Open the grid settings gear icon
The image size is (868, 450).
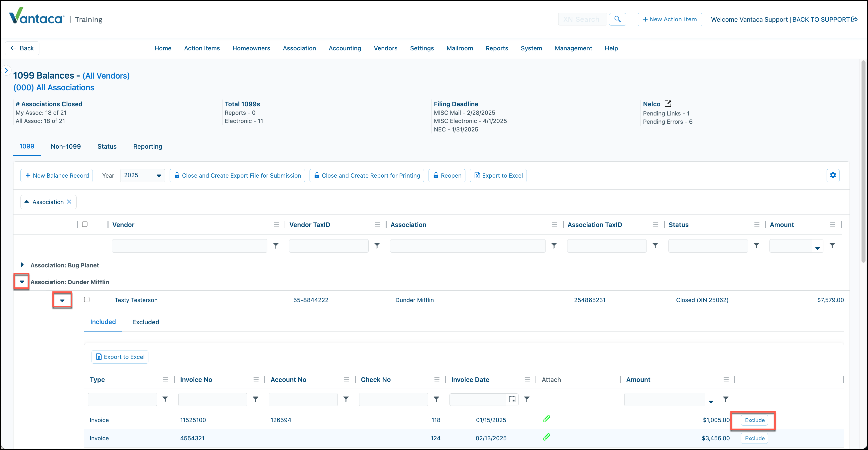[833, 175]
